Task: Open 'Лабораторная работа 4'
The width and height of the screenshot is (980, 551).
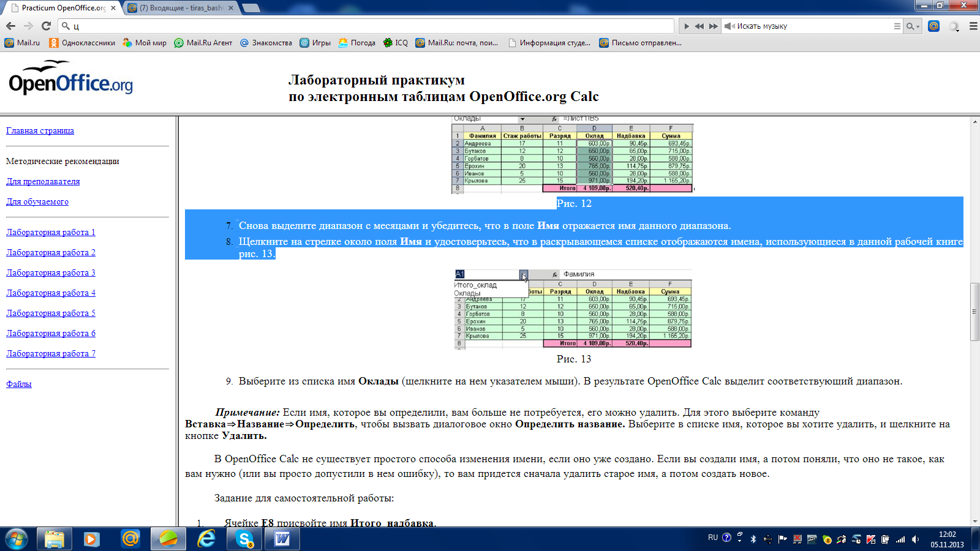Action: pos(51,293)
